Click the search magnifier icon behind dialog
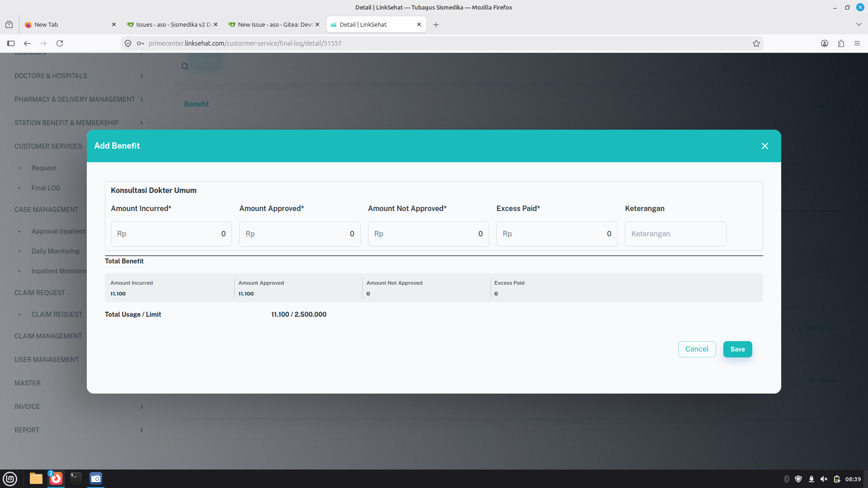 (184, 66)
